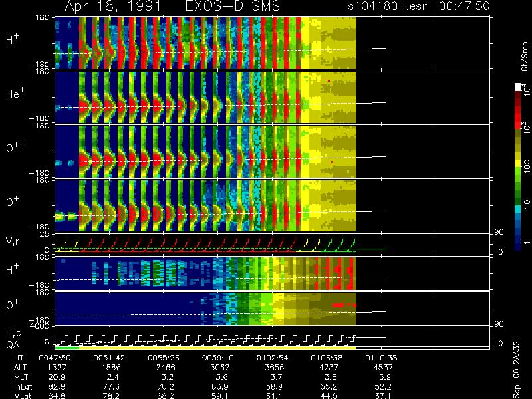532x399 pixels.
Task: Click the yellow segment of the QA bar
Action: point(217,348)
